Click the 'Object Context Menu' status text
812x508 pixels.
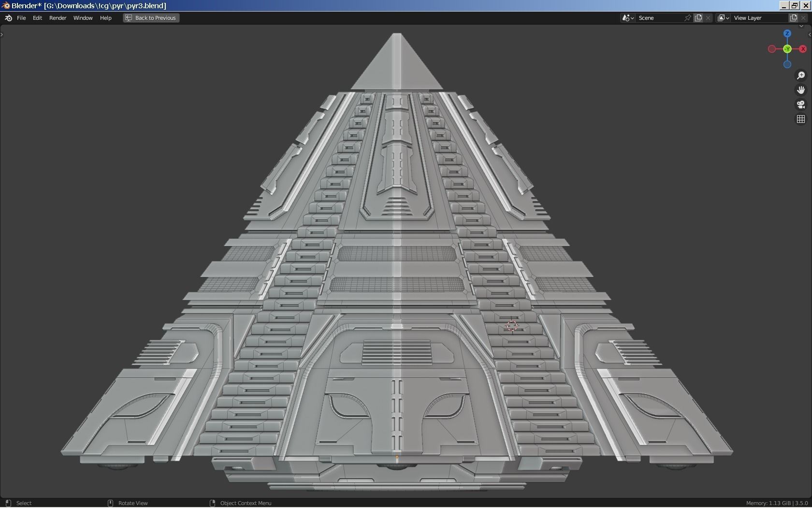point(246,503)
